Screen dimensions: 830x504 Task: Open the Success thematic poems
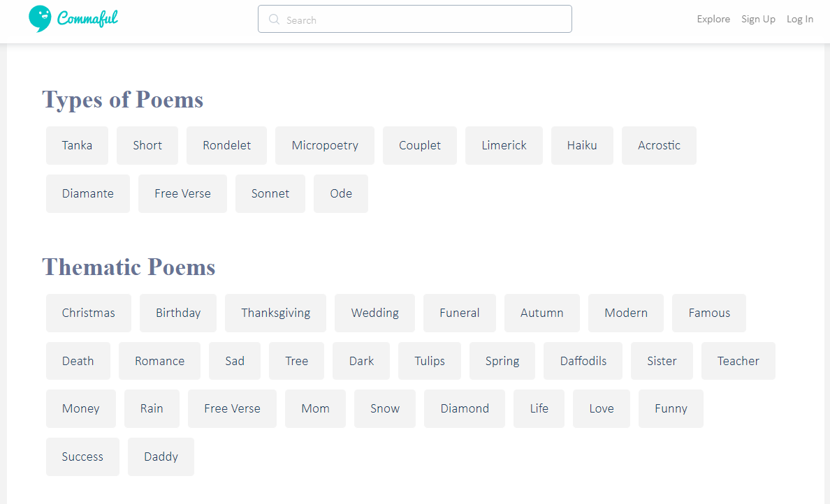click(x=82, y=457)
